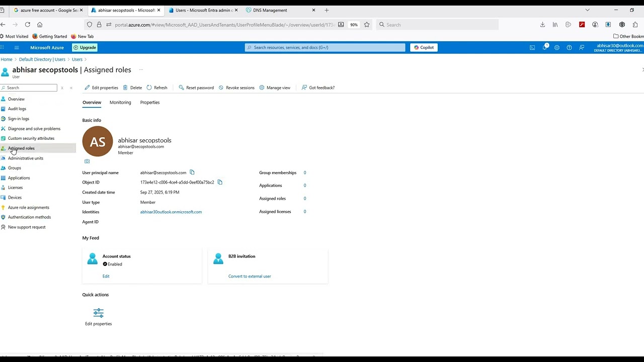Copy the Object ID value

(220, 182)
